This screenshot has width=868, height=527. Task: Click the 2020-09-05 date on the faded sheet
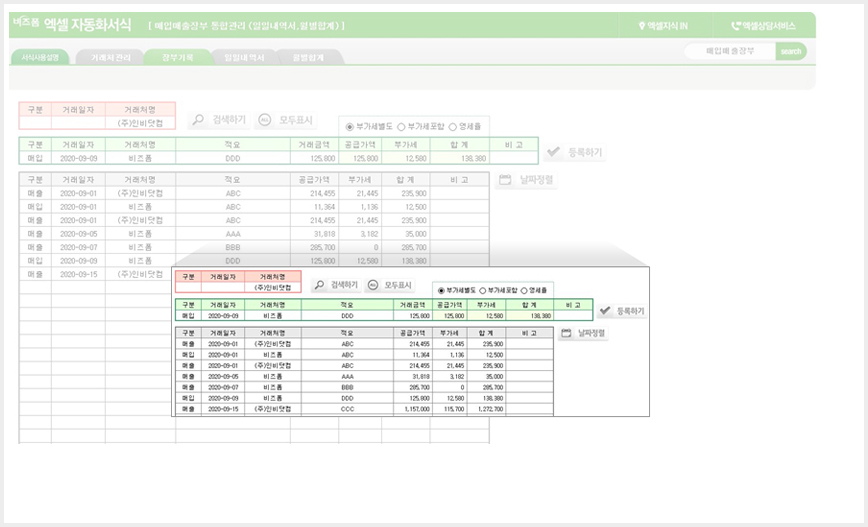point(78,234)
